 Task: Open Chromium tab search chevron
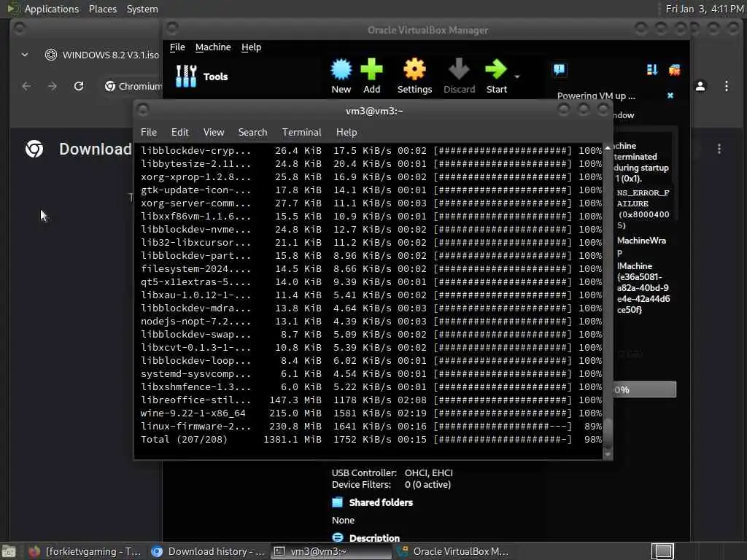[25, 55]
